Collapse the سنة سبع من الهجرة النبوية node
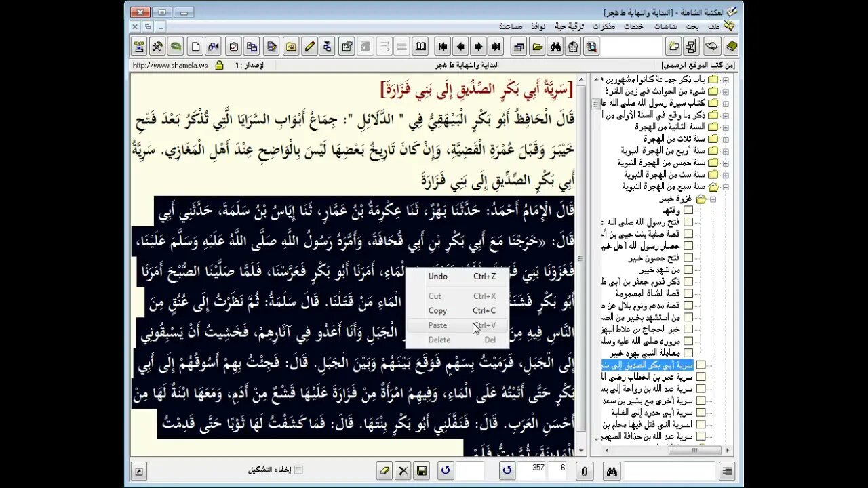The image size is (868, 488). (x=725, y=186)
